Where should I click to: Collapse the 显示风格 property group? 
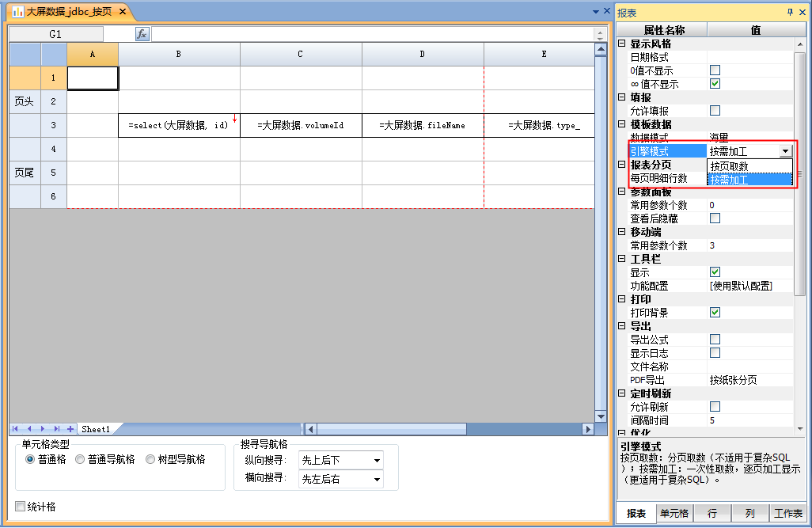click(622, 44)
